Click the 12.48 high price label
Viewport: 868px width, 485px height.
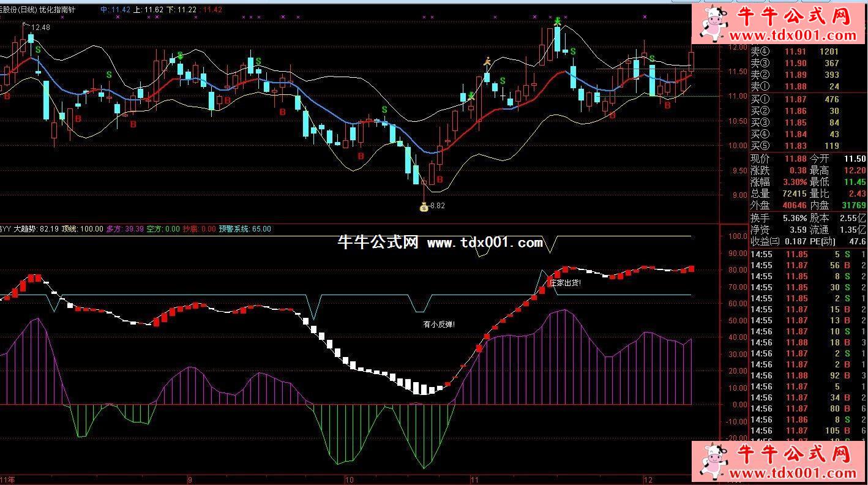coord(40,28)
